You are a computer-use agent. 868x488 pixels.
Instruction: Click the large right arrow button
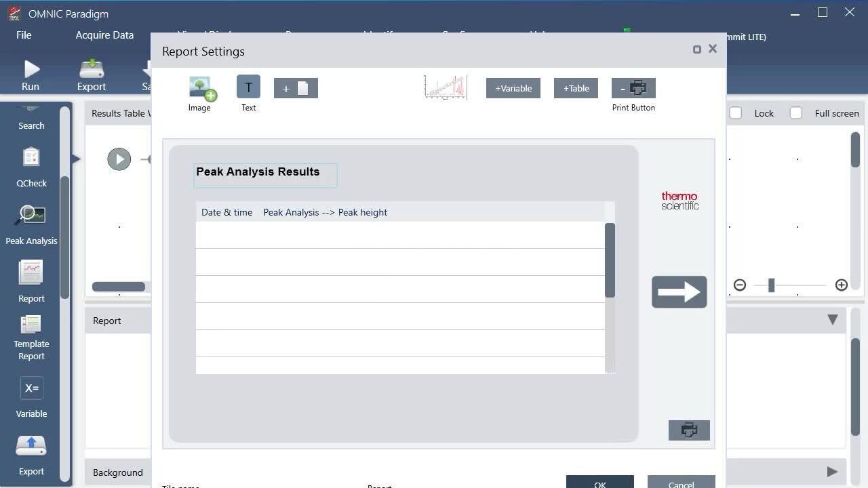[679, 292]
